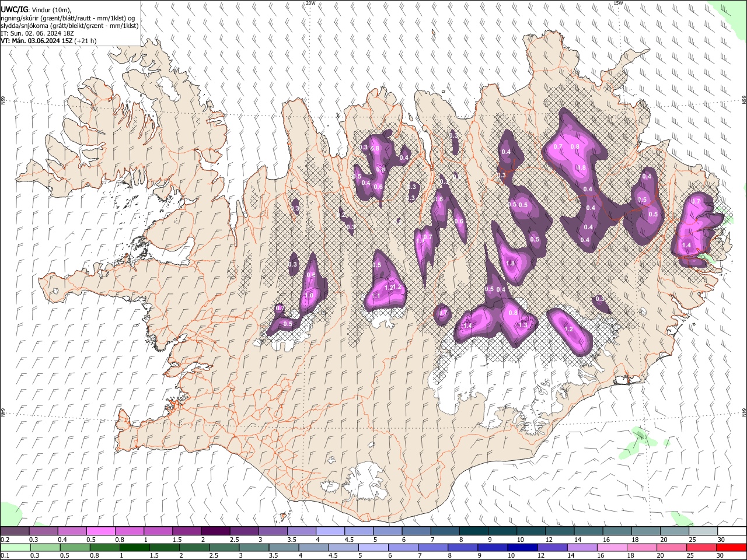Pick the bottom-scale swatch between 12 and 14

pyautogui.click(x=552, y=548)
